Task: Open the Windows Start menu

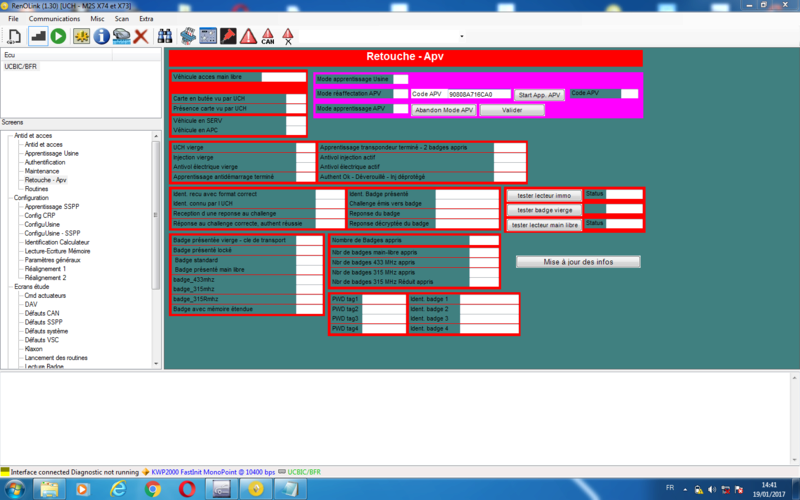Action: [14, 489]
